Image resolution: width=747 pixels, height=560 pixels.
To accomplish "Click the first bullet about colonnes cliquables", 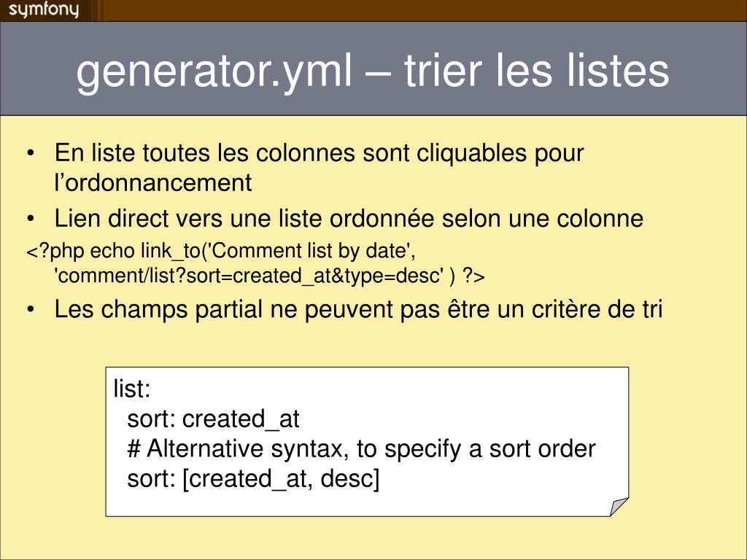I will 320,168.
